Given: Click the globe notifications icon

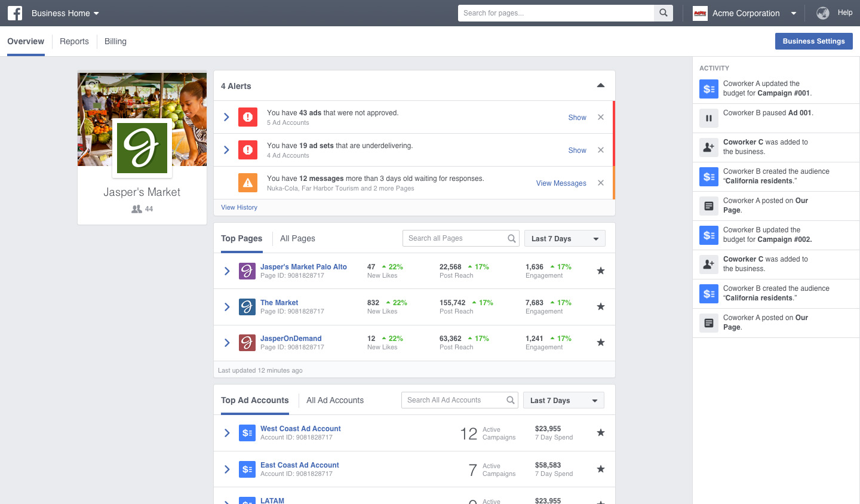Looking at the screenshot, I should tap(823, 13).
